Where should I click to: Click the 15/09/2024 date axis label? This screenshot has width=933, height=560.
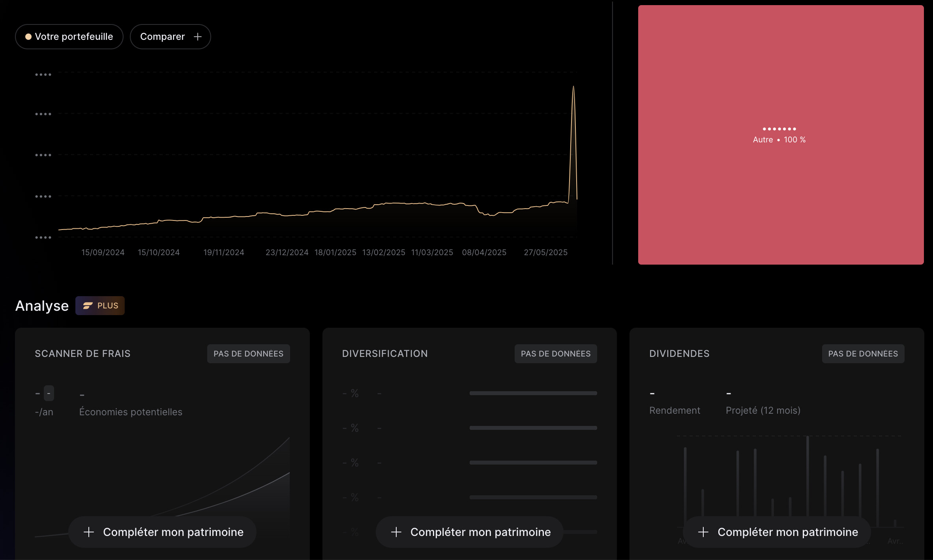point(103,252)
